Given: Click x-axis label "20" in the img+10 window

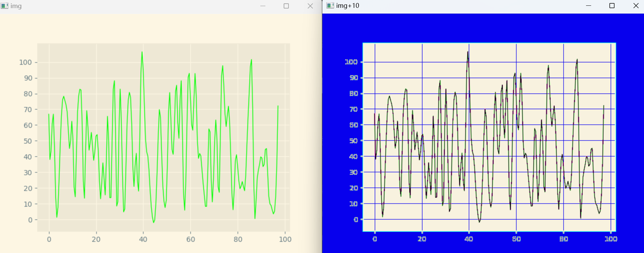Looking at the screenshot, I should point(422,239).
